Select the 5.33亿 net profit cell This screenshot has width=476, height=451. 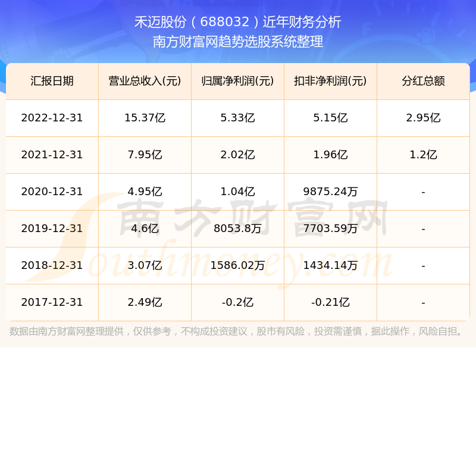pyautogui.click(x=237, y=118)
